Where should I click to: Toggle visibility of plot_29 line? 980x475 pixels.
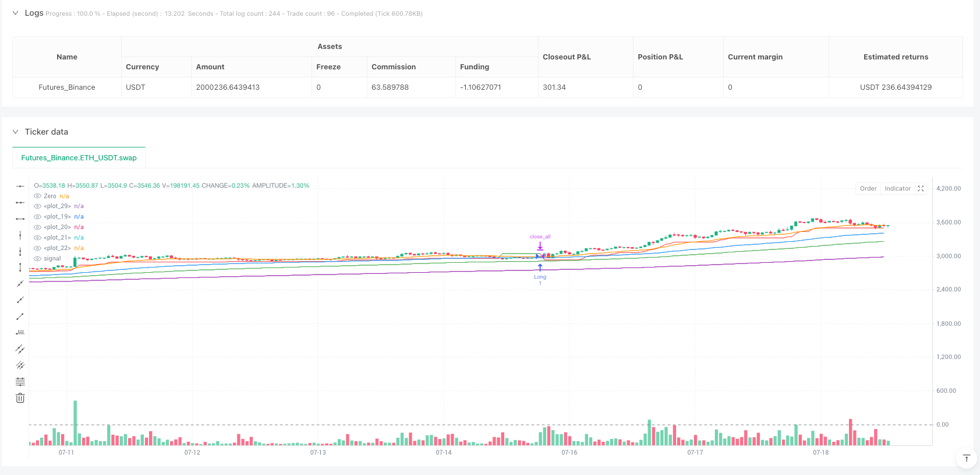point(37,206)
